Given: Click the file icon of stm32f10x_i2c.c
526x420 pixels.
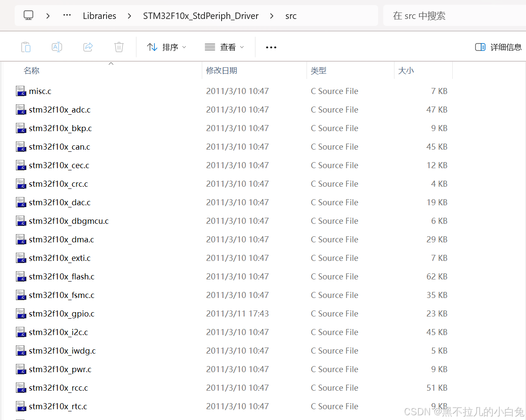Looking at the screenshot, I should tap(21, 332).
